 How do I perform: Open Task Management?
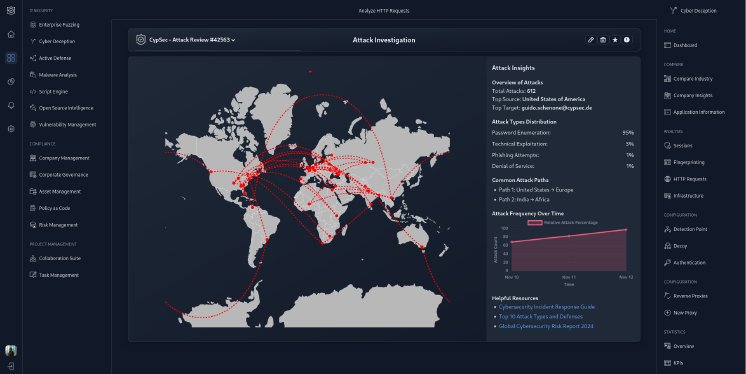click(54, 275)
